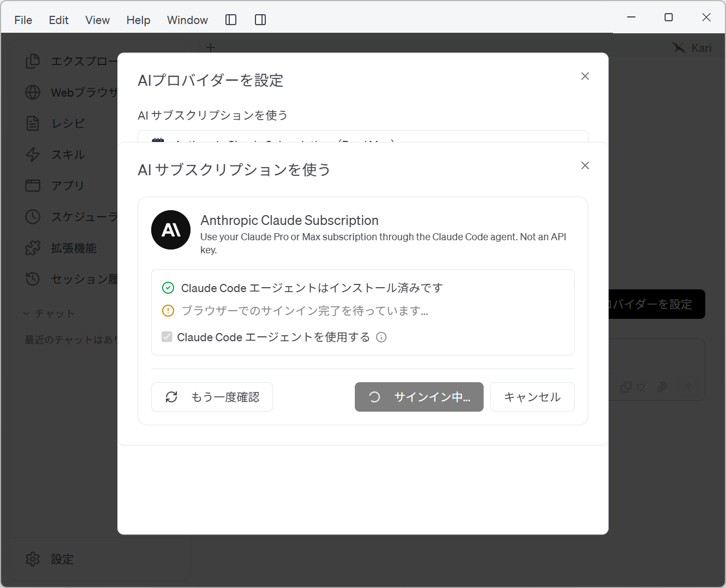
Task: Toggle the right sidebar panel icon
Action: pos(260,20)
